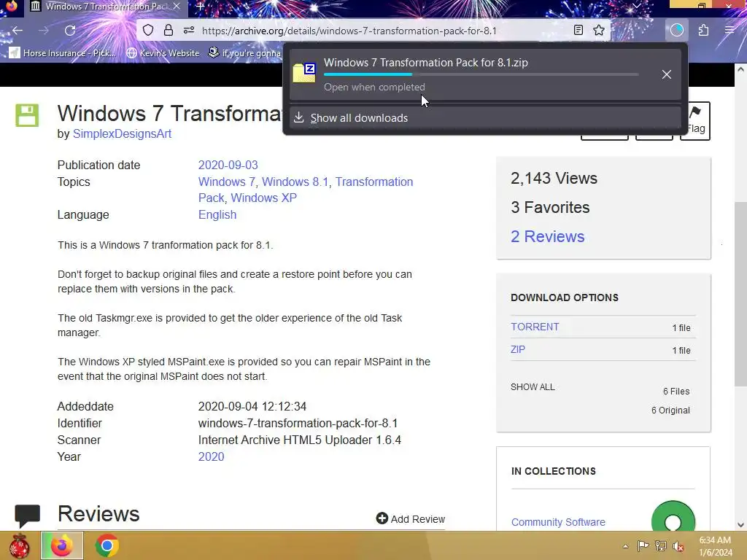The width and height of the screenshot is (747, 560).
Task: Open the Action Center flag icon
Action: click(x=643, y=545)
